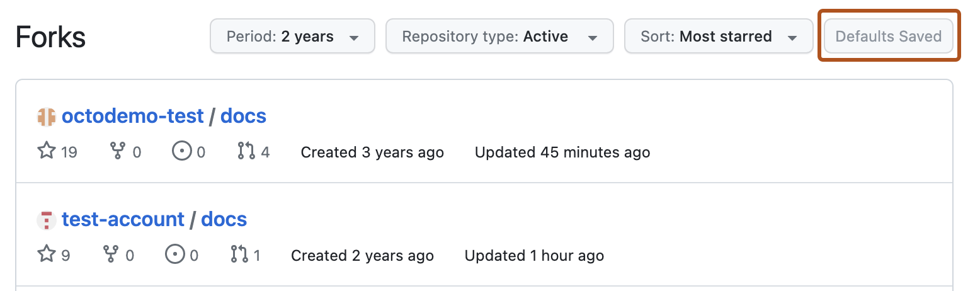
Task: Open docs repo link under test-account
Action: (224, 220)
